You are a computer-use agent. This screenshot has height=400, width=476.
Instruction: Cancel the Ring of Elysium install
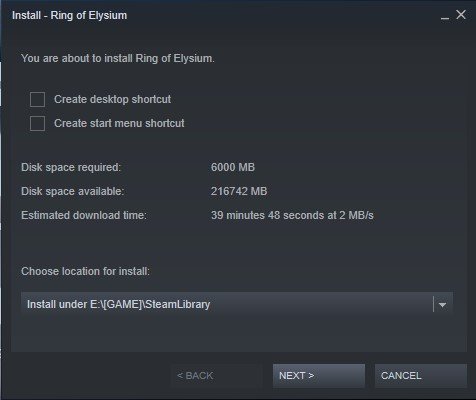421,376
